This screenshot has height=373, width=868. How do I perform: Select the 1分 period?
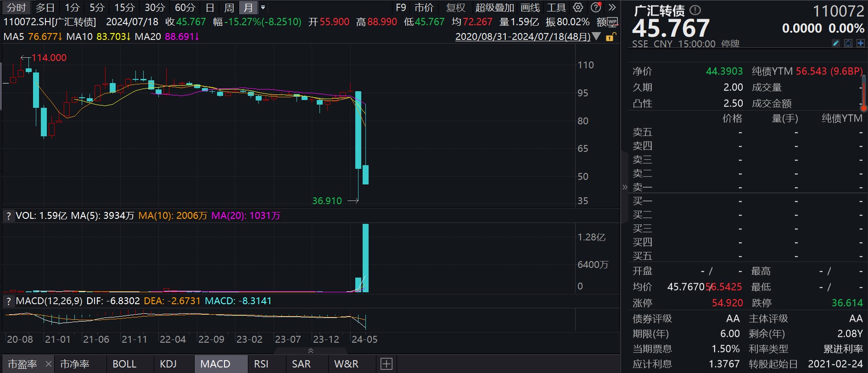click(x=72, y=7)
